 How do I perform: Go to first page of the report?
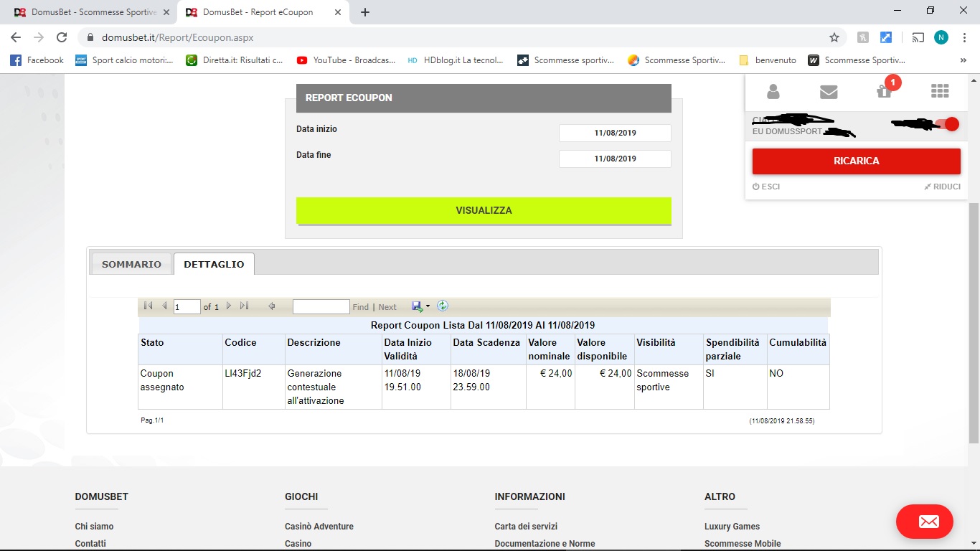pyautogui.click(x=148, y=306)
